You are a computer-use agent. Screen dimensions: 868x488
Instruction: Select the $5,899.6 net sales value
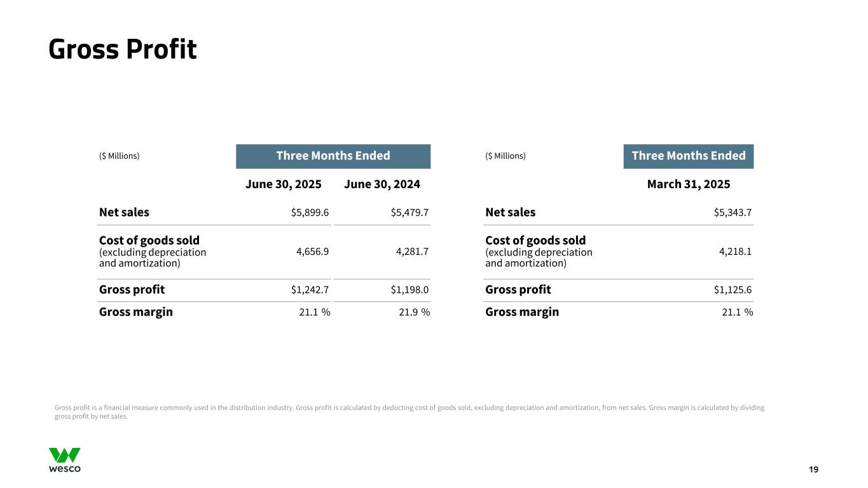click(310, 212)
